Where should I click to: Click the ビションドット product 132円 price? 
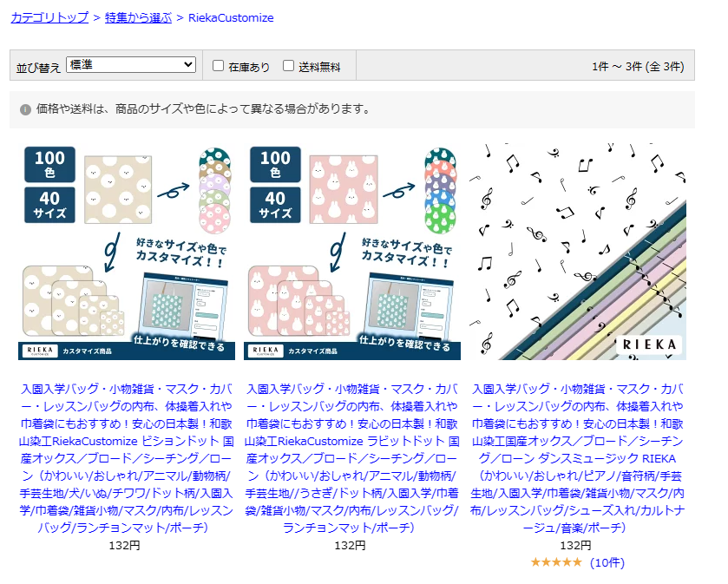[124, 546]
